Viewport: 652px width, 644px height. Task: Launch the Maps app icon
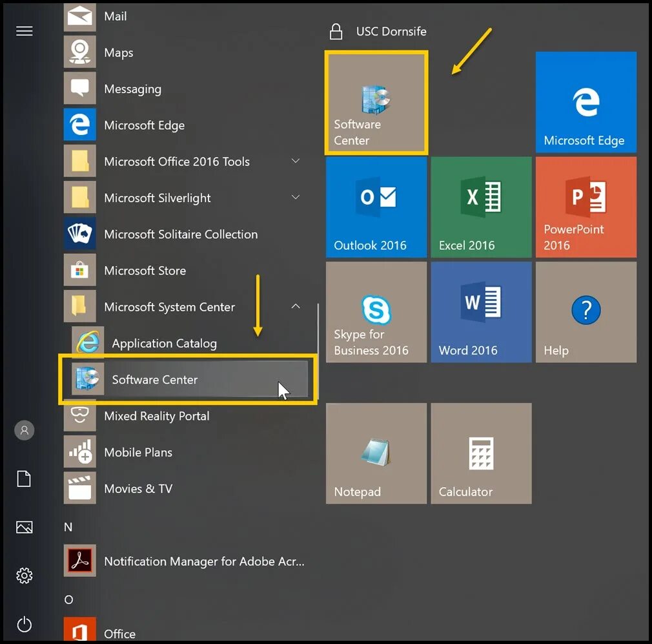pyautogui.click(x=79, y=52)
